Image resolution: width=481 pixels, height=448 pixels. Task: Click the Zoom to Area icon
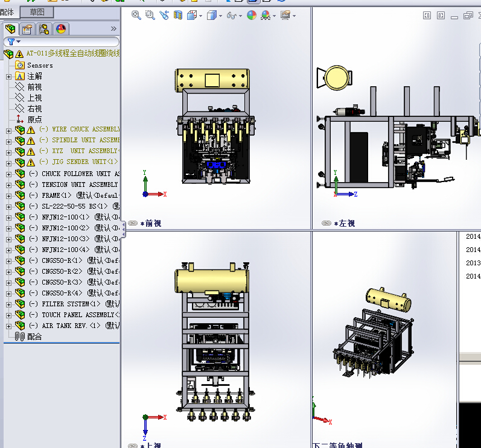click(150, 16)
